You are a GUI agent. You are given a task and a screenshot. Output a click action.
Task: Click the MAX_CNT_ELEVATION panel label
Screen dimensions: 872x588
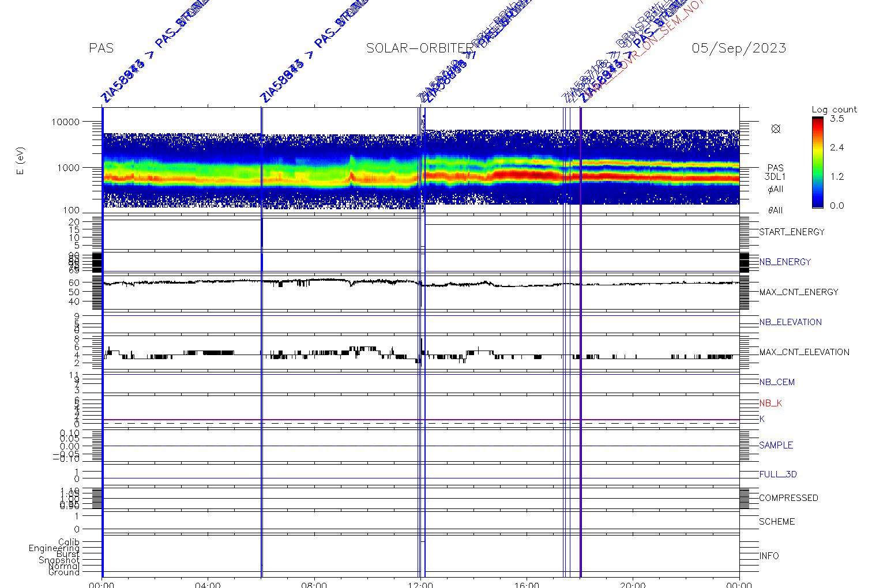click(804, 352)
